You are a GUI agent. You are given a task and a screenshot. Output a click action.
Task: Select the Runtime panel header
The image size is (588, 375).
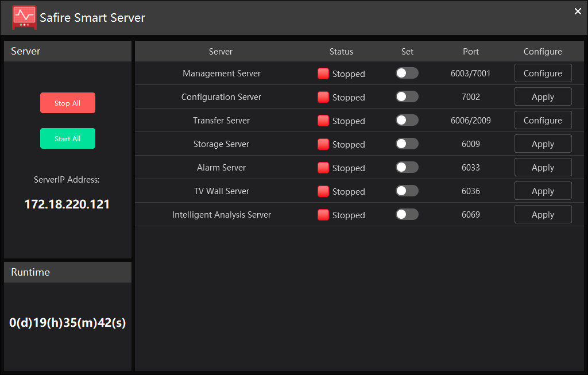(x=28, y=272)
